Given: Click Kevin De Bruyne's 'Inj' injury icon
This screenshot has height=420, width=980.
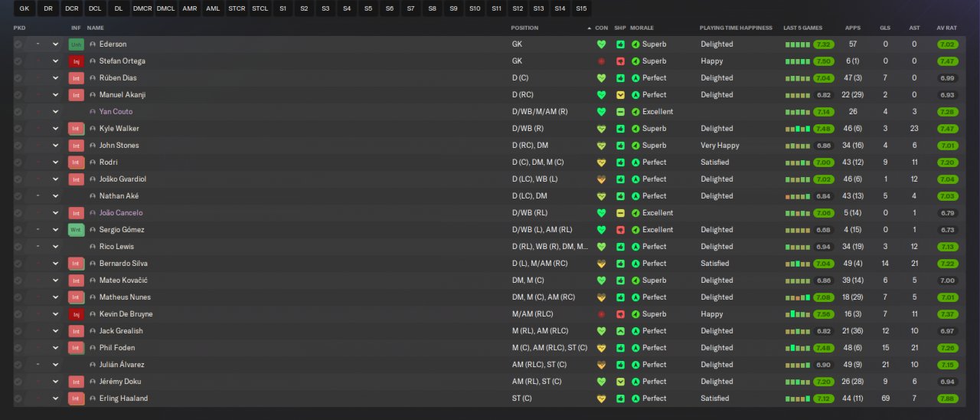Looking at the screenshot, I should pos(76,314).
